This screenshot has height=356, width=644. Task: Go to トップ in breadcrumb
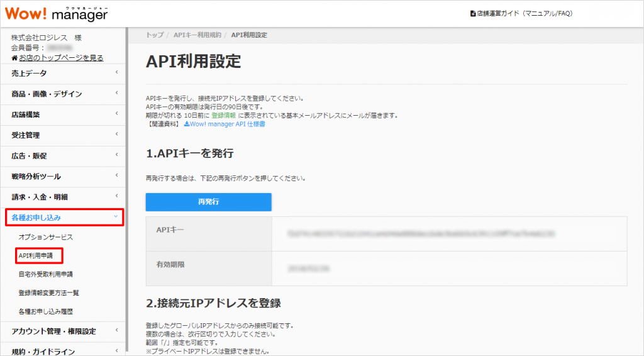155,35
